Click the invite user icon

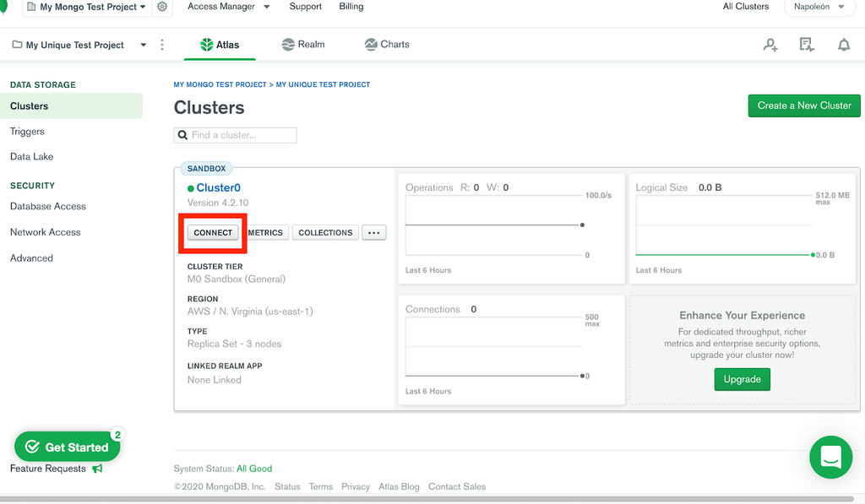[x=770, y=45]
